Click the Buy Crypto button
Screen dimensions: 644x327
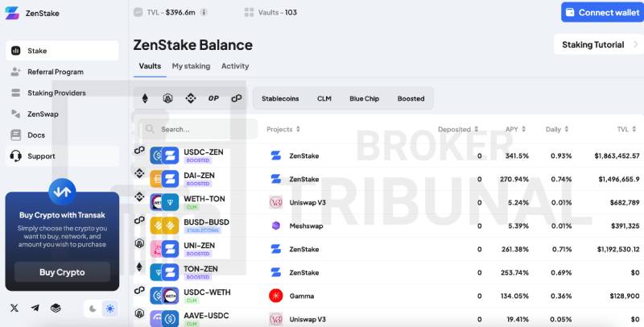coord(62,272)
